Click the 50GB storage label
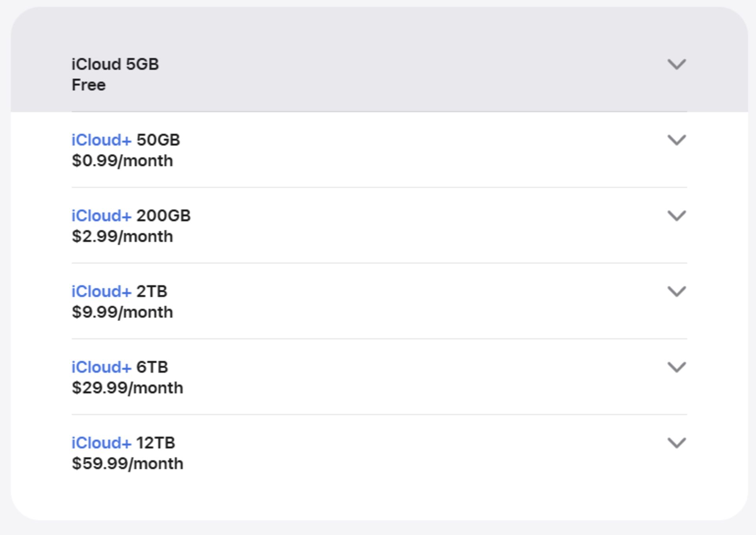 click(x=158, y=140)
